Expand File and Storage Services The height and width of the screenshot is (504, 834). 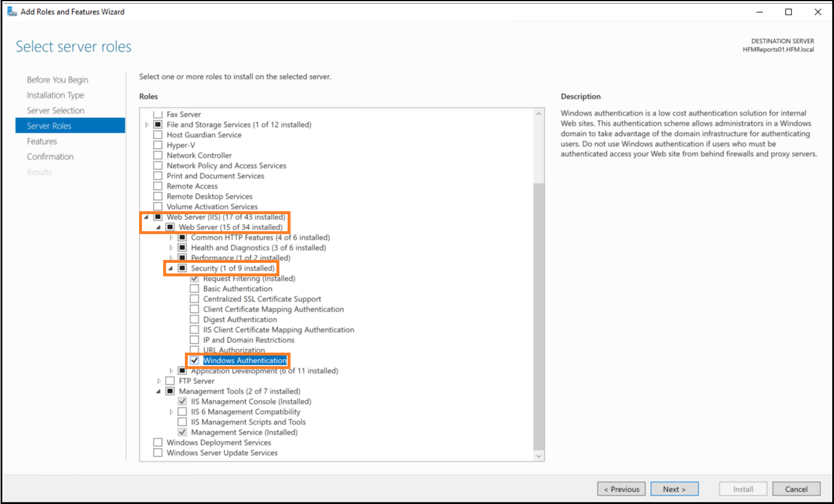click(x=147, y=124)
